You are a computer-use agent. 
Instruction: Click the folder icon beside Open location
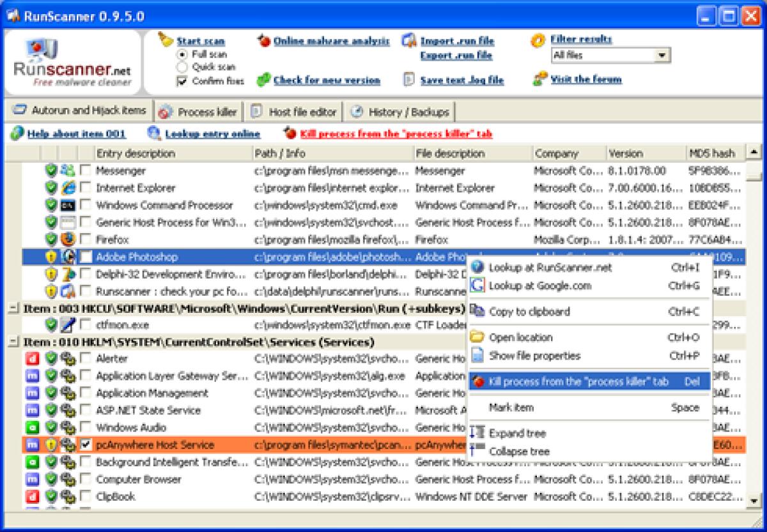[477, 337]
